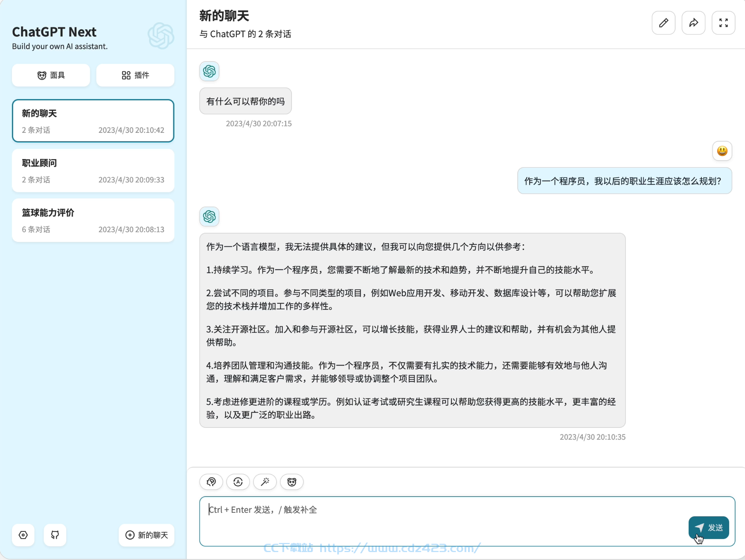Send the message with 发送 button
This screenshot has width=745, height=560.
(709, 527)
